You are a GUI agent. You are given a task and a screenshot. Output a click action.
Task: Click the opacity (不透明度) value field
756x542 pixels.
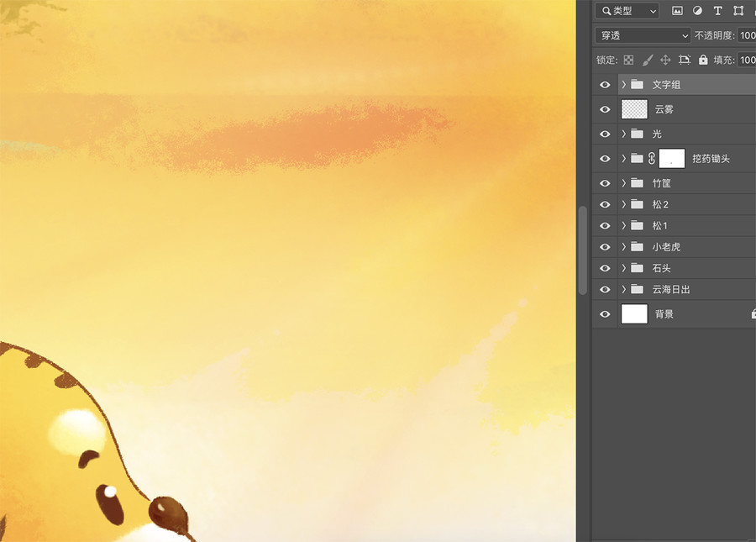(747, 35)
